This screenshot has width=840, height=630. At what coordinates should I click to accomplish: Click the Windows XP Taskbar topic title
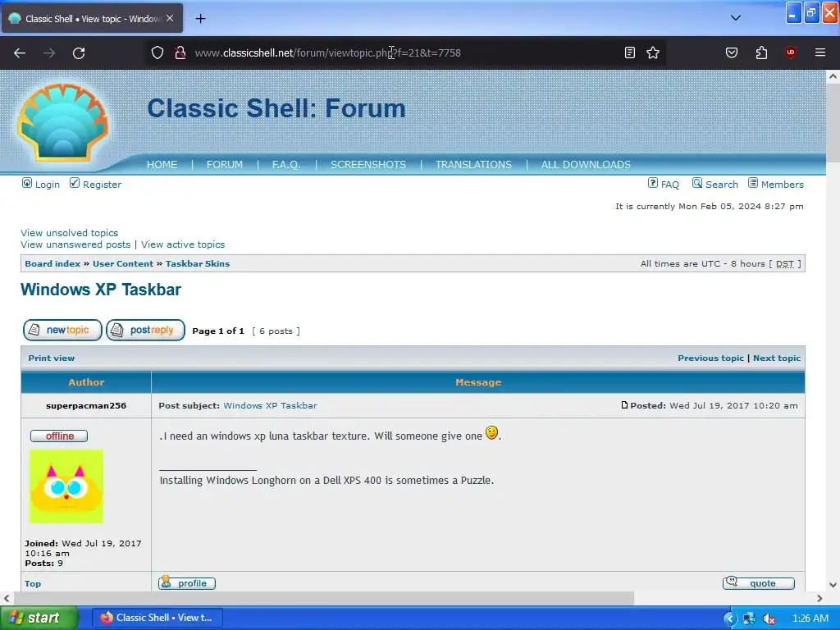tap(101, 290)
